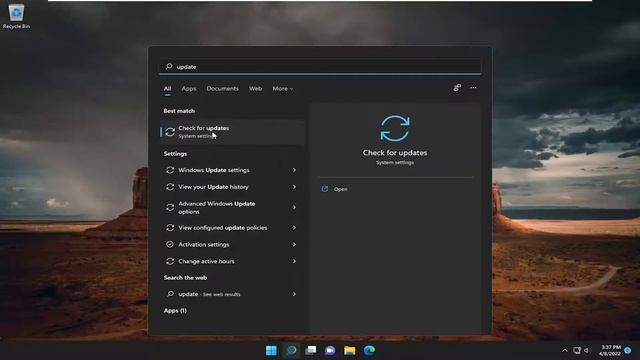Click the icon beside Change active hours

coord(170,261)
